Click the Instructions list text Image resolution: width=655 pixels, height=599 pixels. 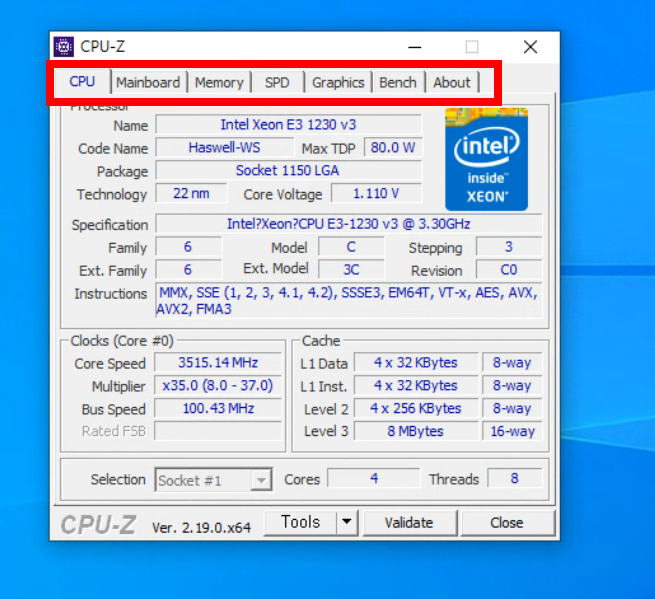349,300
